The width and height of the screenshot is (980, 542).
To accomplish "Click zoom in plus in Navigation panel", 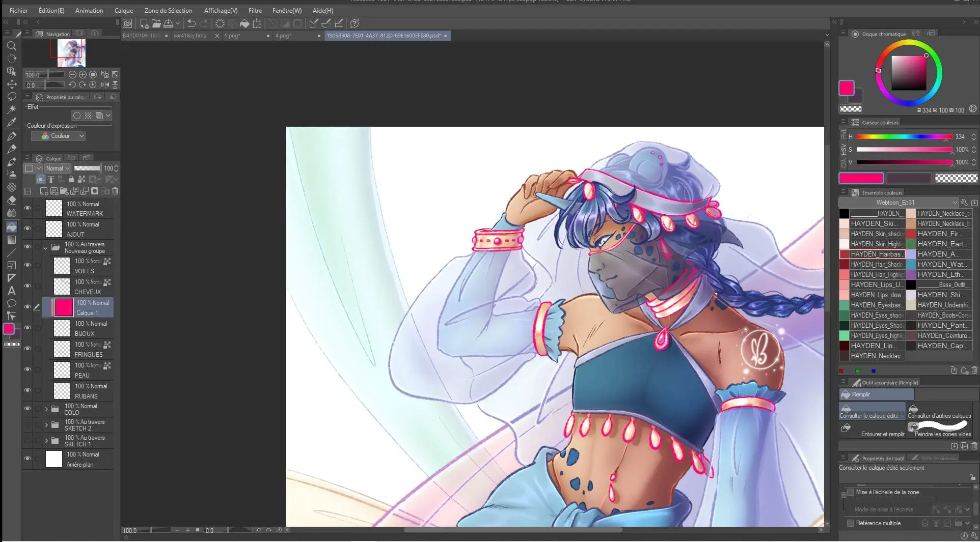I will click(x=83, y=74).
